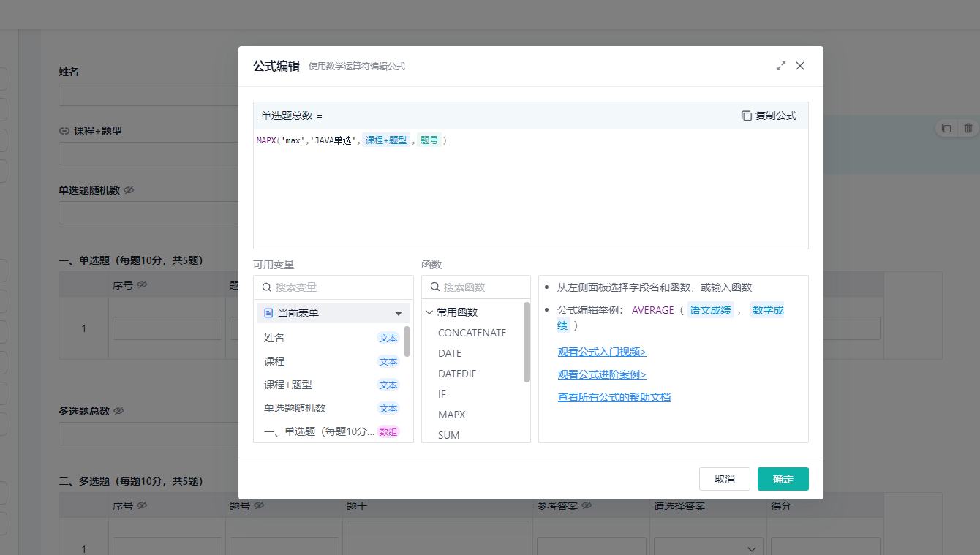Click the 课程+题型 variable tag in formula
This screenshot has width=980, height=555.
coord(386,140)
